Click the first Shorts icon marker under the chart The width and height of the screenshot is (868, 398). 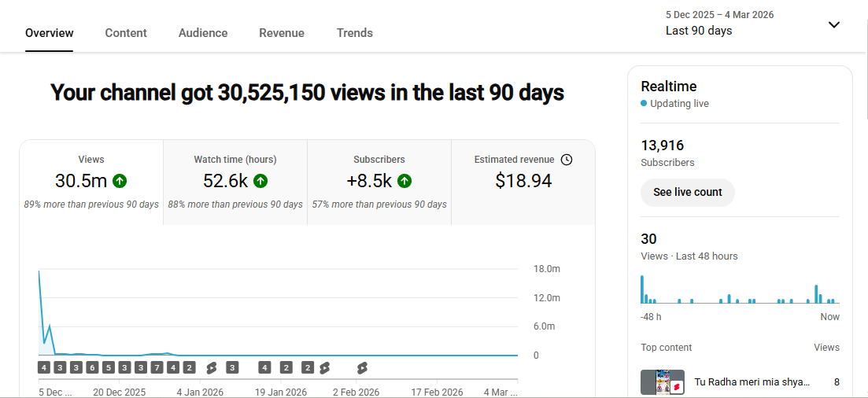tap(211, 367)
